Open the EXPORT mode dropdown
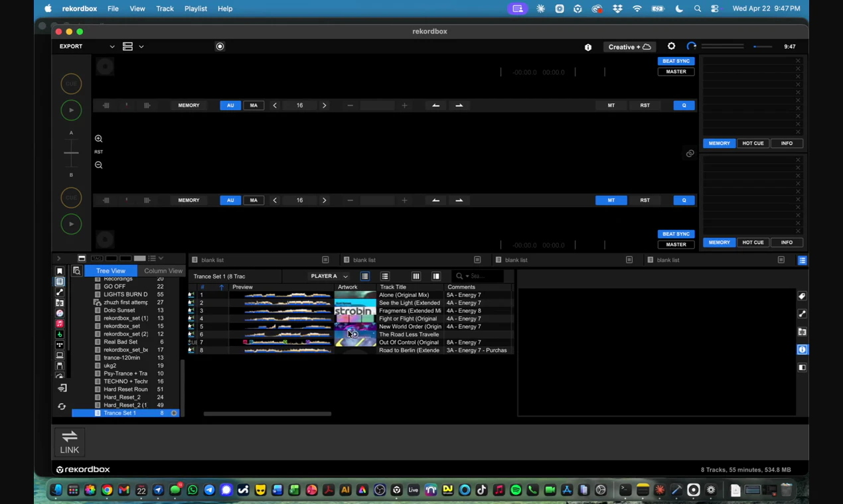The image size is (843, 504). pos(112,46)
